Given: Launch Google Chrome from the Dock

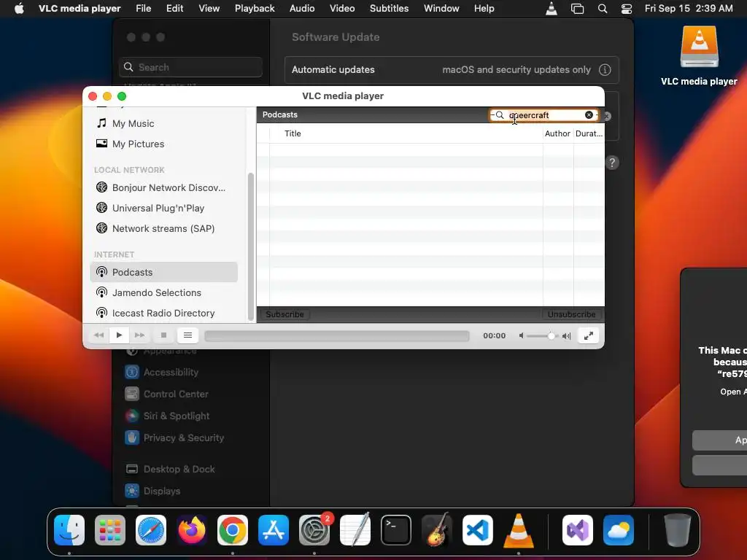Looking at the screenshot, I should point(233,530).
